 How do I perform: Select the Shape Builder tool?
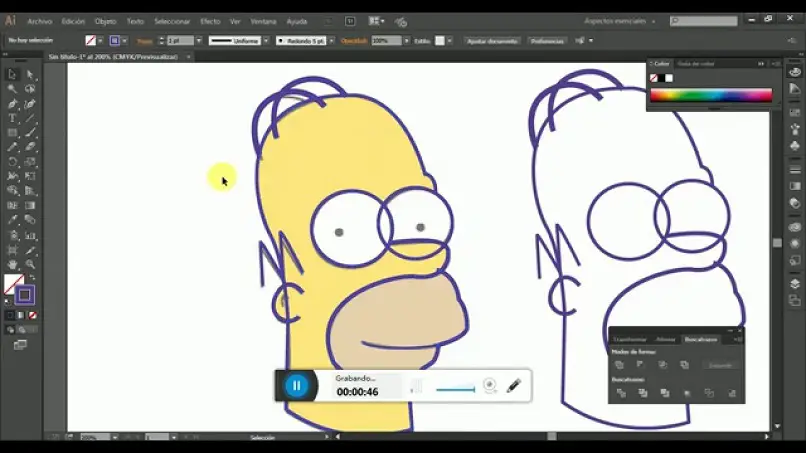pyautogui.click(x=12, y=191)
